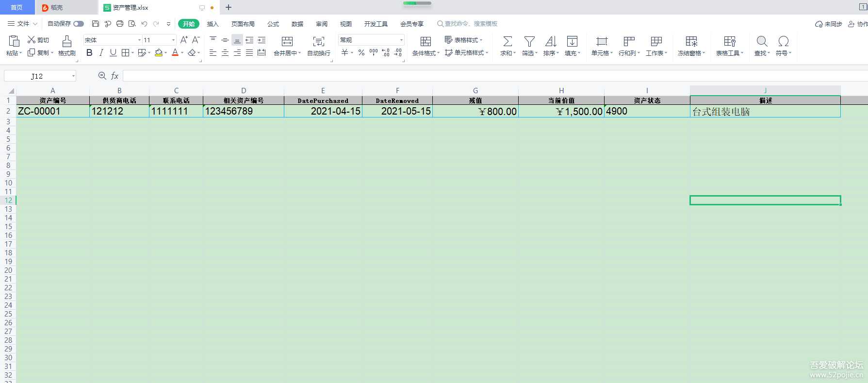Screen dimensions: 868x383
Task: Apply the yellow fill color swatch
Action: coord(158,53)
